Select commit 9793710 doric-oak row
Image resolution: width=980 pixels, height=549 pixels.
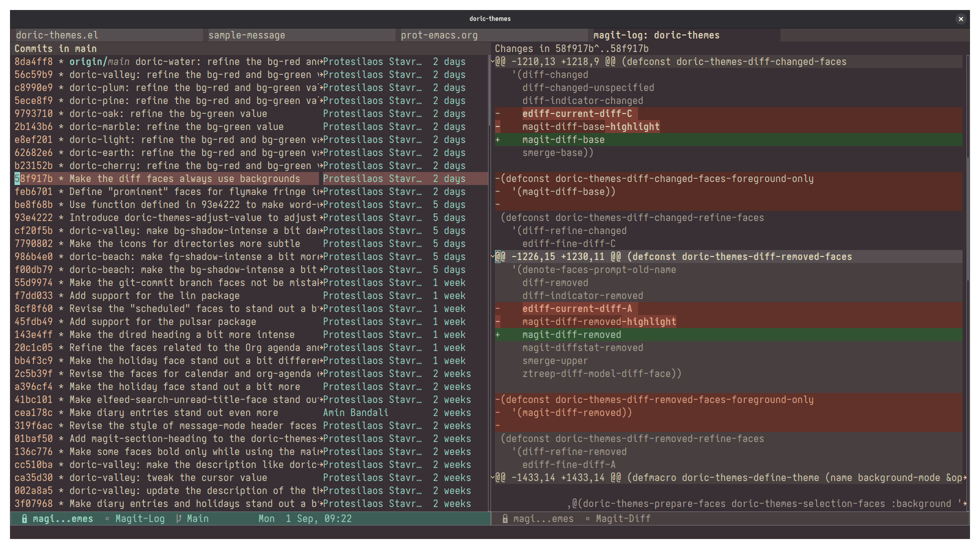pos(250,113)
